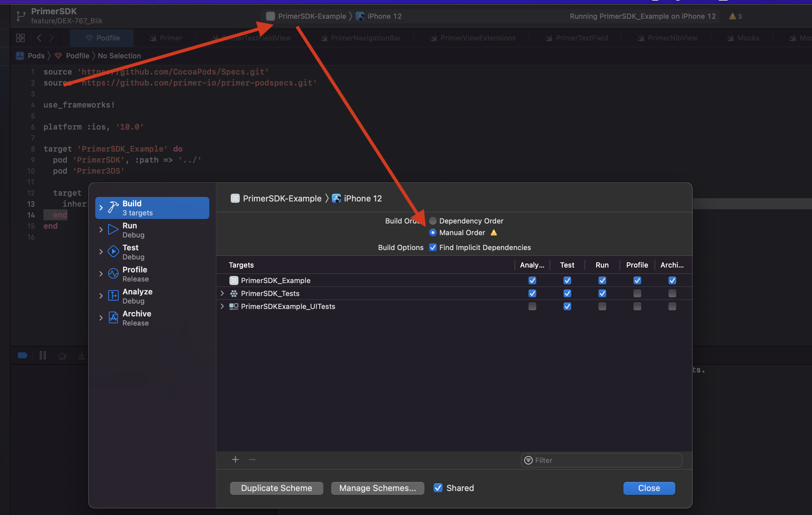Click the back navigation arrow in editor
The width and height of the screenshot is (812, 515).
click(x=39, y=38)
